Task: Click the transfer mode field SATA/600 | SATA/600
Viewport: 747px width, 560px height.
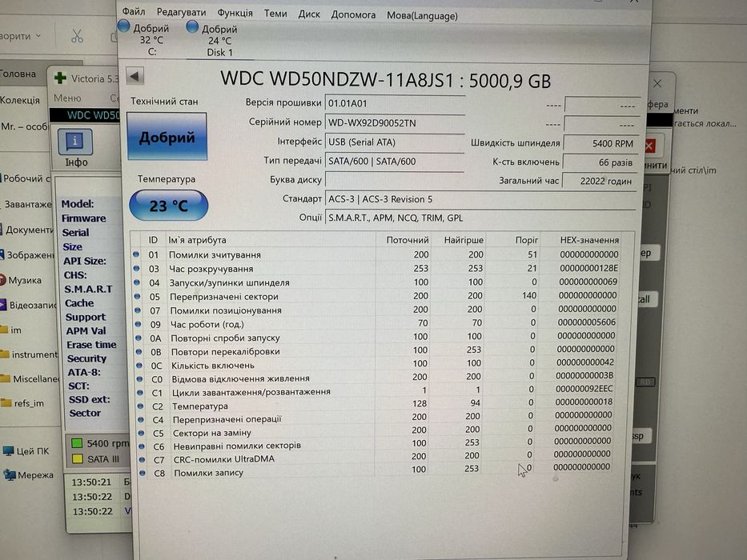Action: [x=395, y=161]
